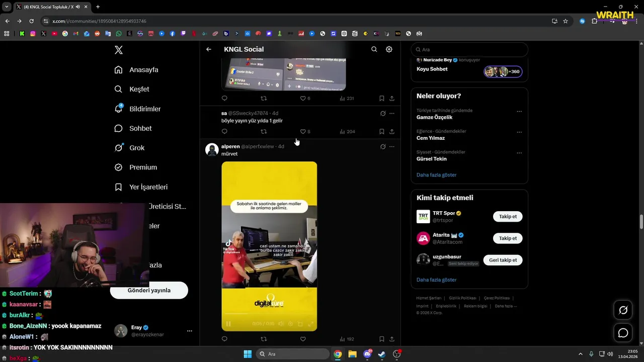Screen dimensions: 644x362
Task: Open more options on sa's post
Action: pos(392,114)
